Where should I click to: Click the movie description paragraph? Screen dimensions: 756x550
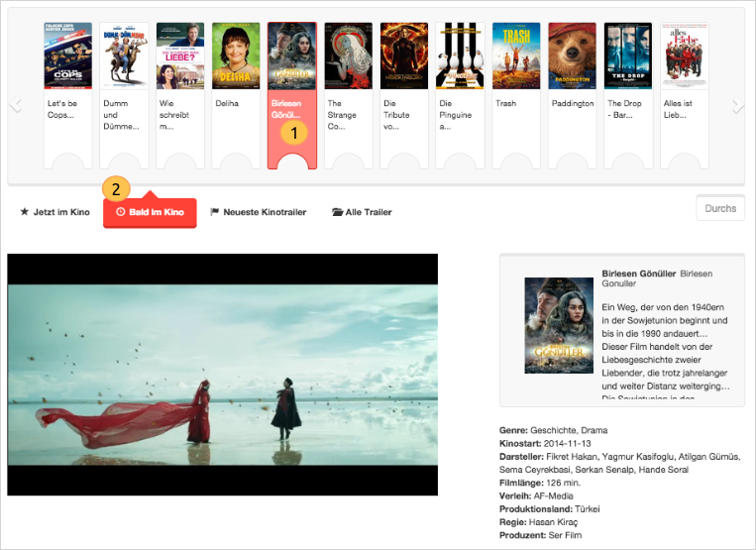(x=666, y=350)
